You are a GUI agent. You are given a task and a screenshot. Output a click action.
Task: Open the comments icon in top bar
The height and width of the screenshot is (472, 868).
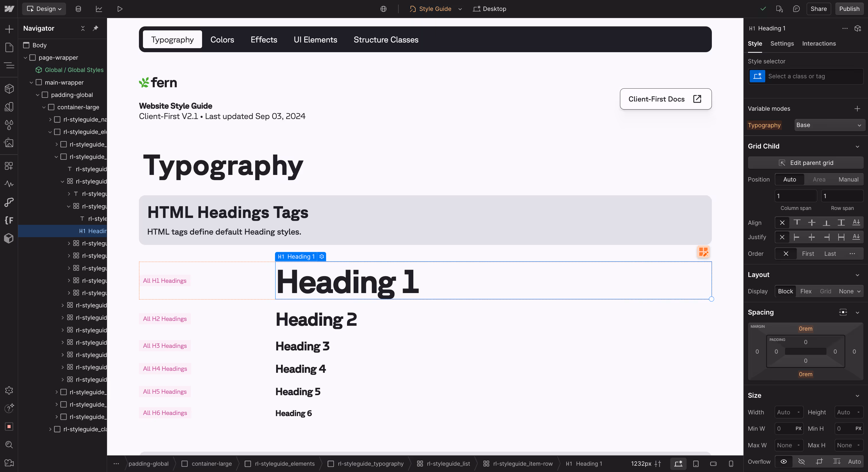pyautogui.click(x=796, y=9)
